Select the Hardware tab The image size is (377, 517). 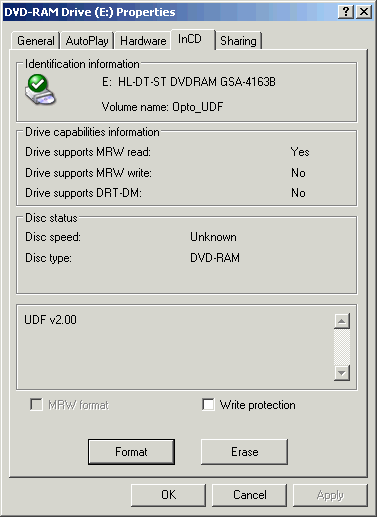click(143, 41)
